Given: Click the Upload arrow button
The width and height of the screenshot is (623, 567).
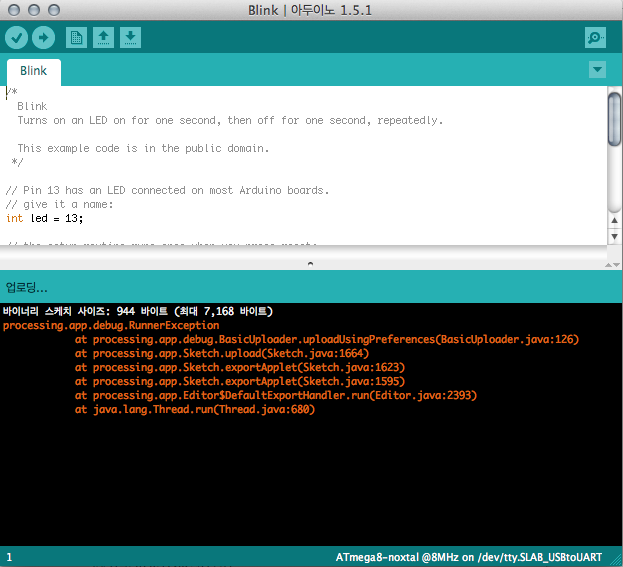Looking at the screenshot, I should coord(43,38).
